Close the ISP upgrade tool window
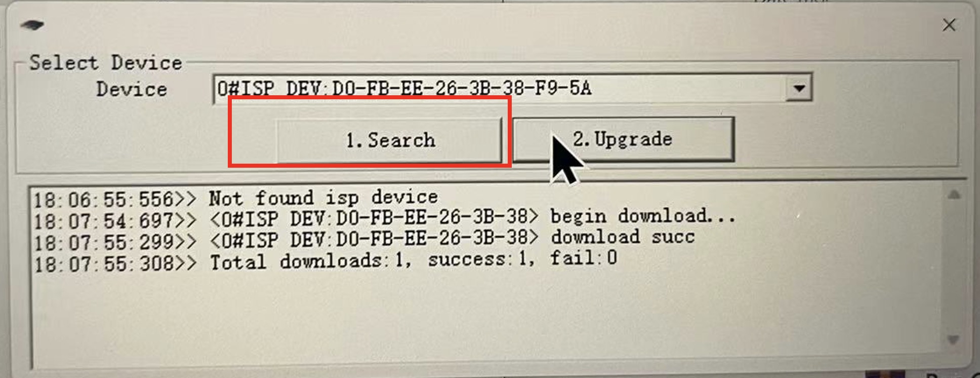Viewport: 980px width, 378px height. (949, 25)
